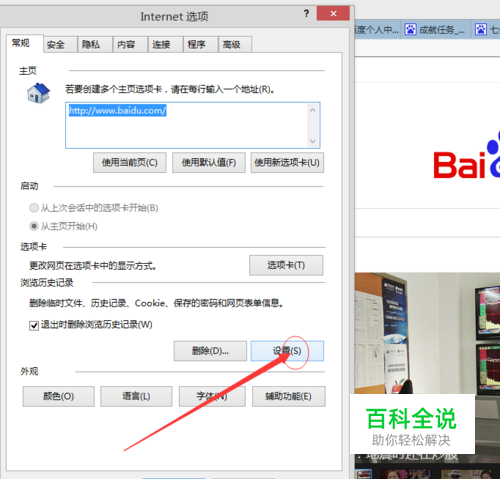Open the 语言(L) button
Screen dimensions: 500x479
(136, 396)
